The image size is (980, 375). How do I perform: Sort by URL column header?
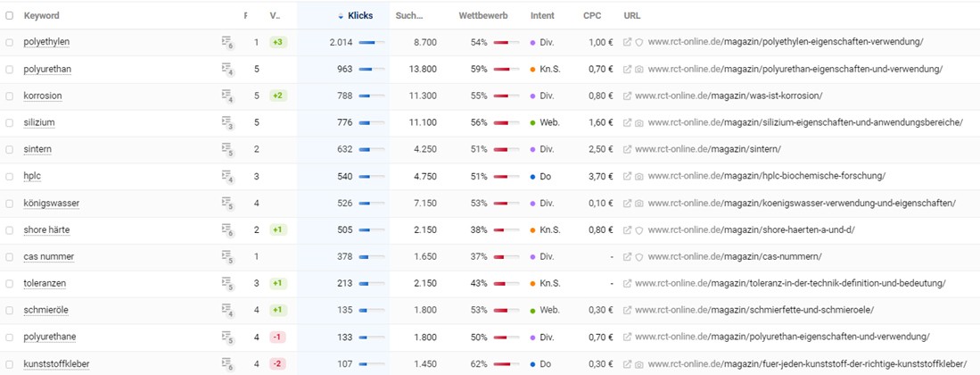pos(632,16)
